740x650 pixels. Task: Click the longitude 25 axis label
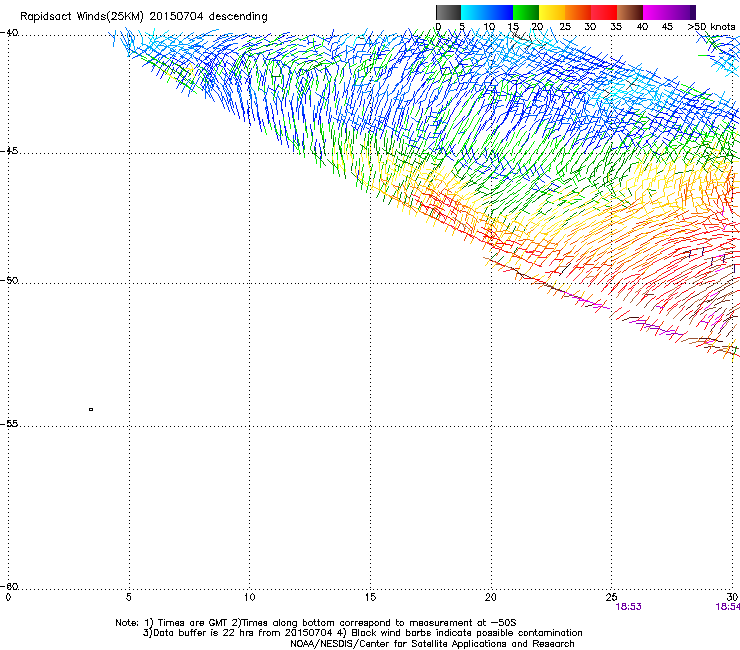tap(611, 598)
